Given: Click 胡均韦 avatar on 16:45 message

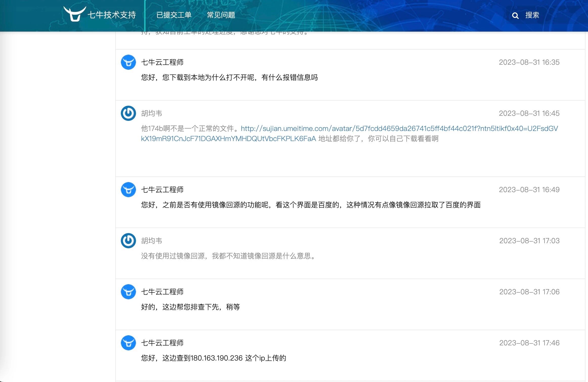Looking at the screenshot, I should (x=128, y=113).
